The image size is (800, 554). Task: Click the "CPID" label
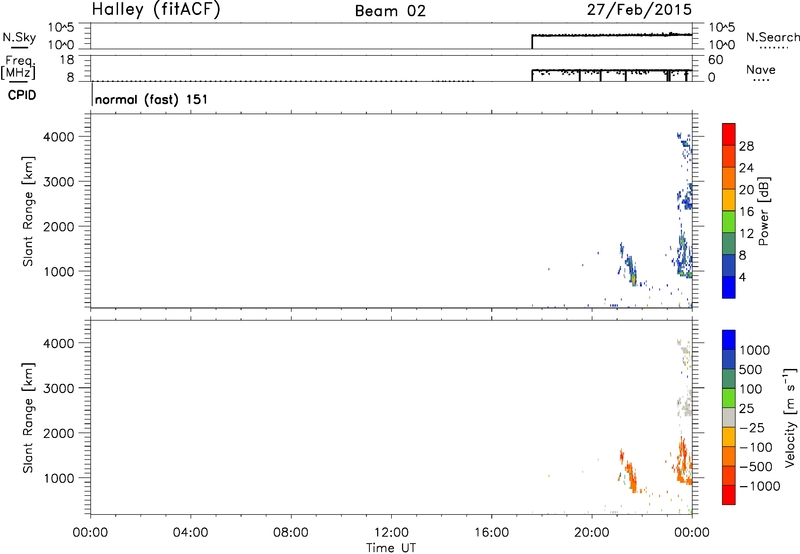(22, 95)
